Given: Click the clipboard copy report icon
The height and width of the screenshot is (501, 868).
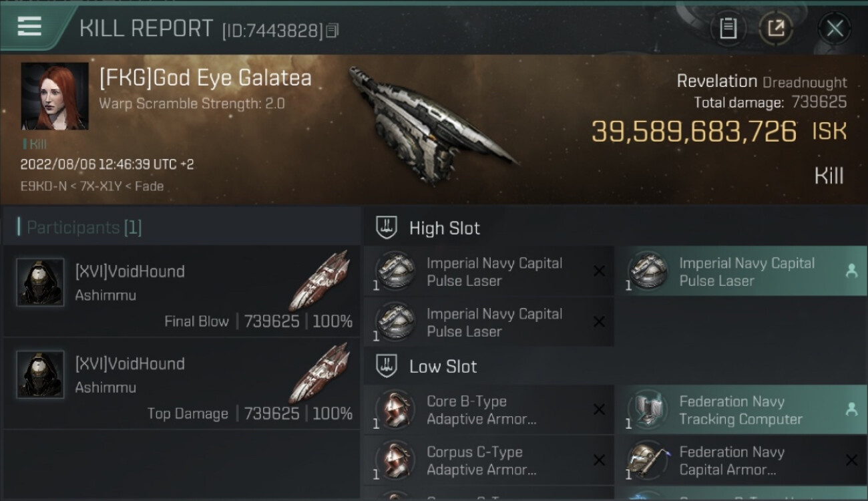Looking at the screenshot, I should (x=728, y=28).
